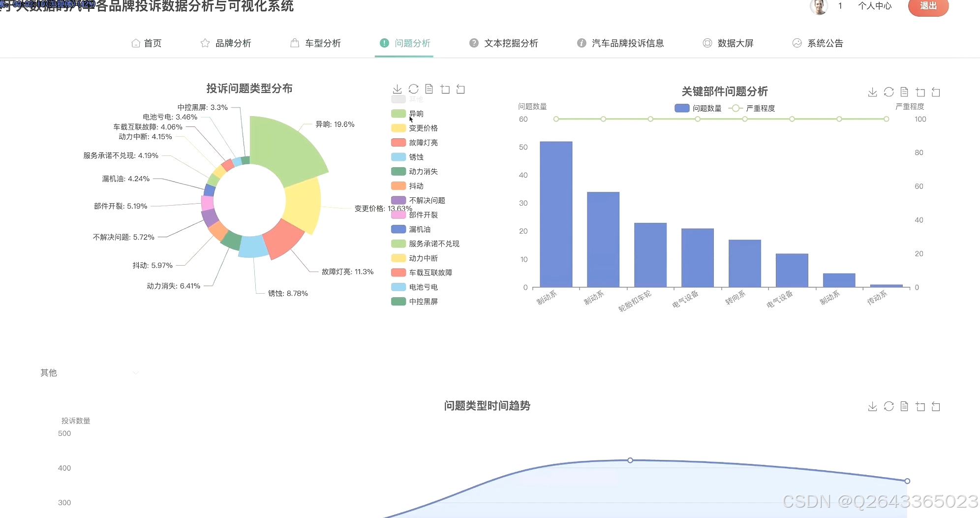The height and width of the screenshot is (518, 980).
Task: Reset zoom on the 问题类型时间趋势 chart
Action: pyautogui.click(x=936, y=406)
